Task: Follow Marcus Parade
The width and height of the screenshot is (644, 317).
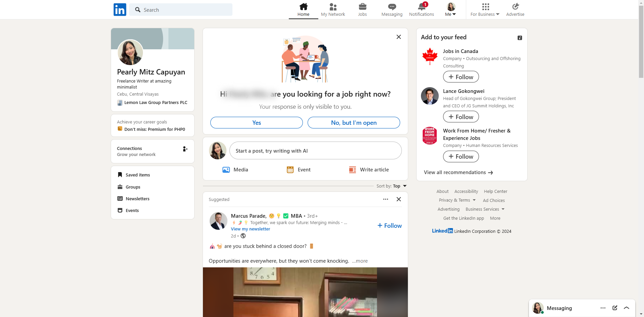Action: coord(390,226)
